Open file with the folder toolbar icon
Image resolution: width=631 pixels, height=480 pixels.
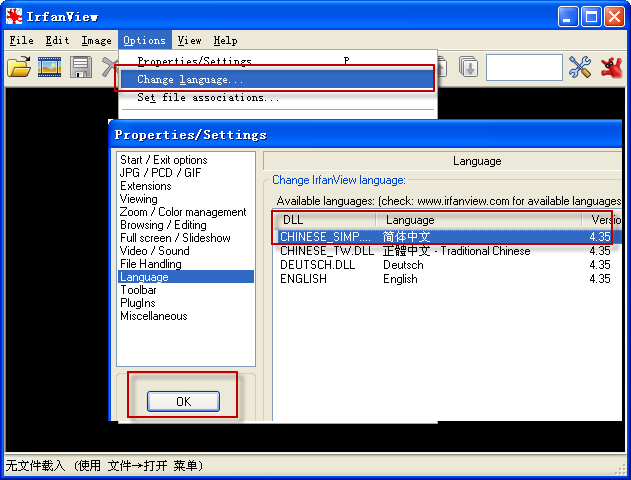tap(19, 67)
